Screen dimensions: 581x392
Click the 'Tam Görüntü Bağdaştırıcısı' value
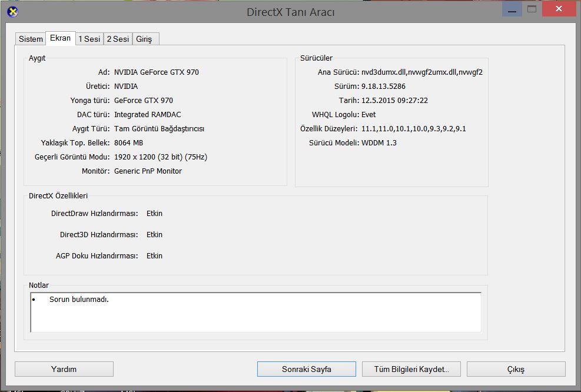(160, 128)
